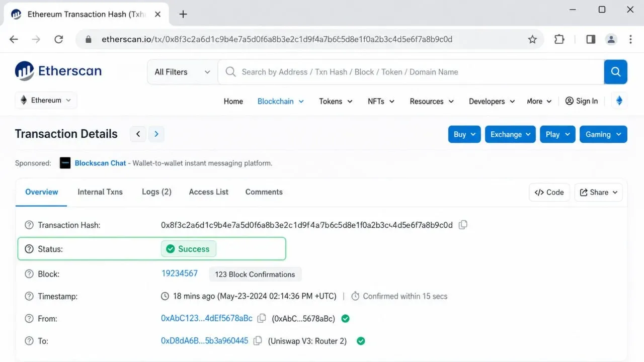Expand the Resources menu
The image size is (644, 362).
[x=432, y=101]
